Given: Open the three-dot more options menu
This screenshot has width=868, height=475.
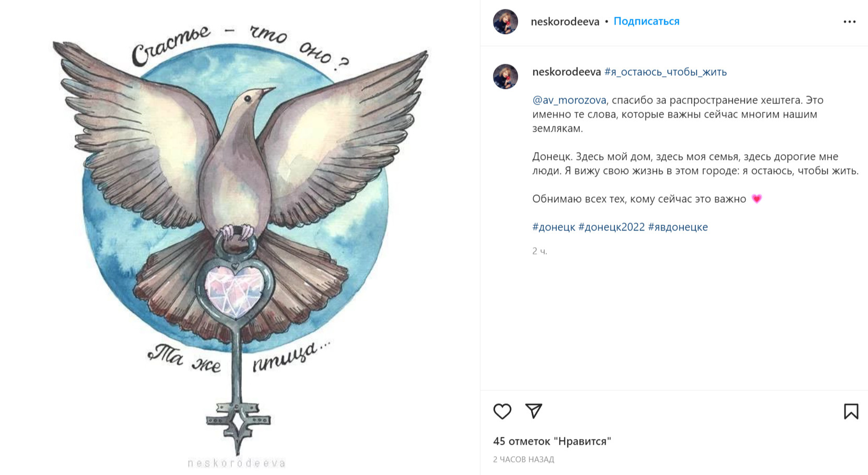Looking at the screenshot, I should (850, 21).
